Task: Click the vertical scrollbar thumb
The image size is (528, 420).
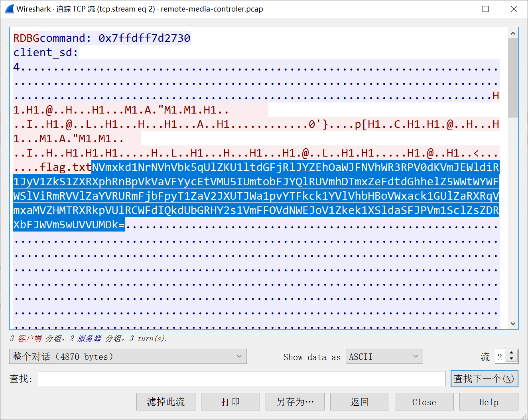Action: 513,78
